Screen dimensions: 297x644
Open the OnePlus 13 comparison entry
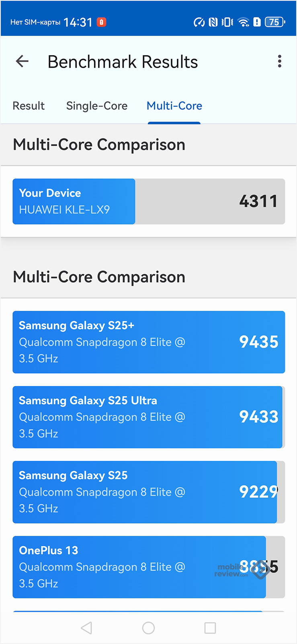[149, 567]
